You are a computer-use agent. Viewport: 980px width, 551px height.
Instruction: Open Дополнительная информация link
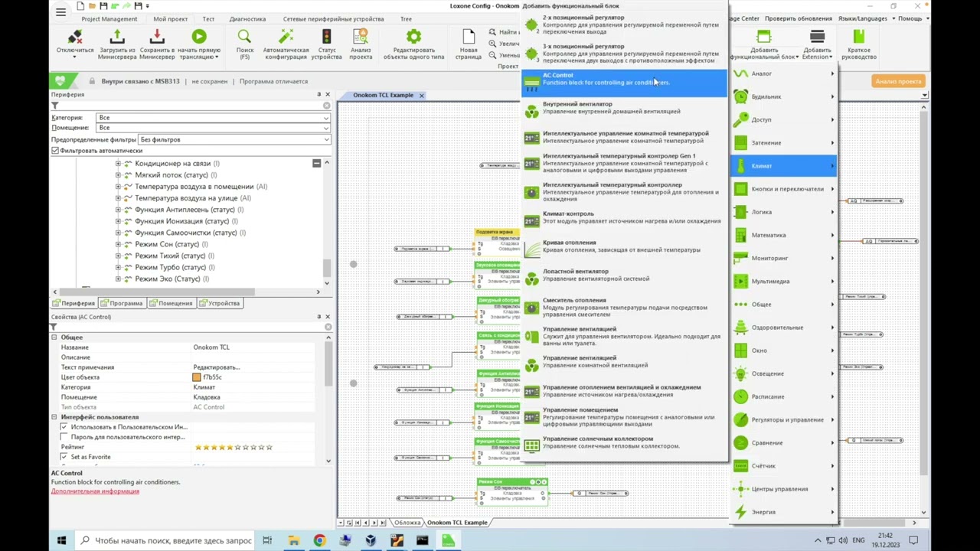(95, 491)
